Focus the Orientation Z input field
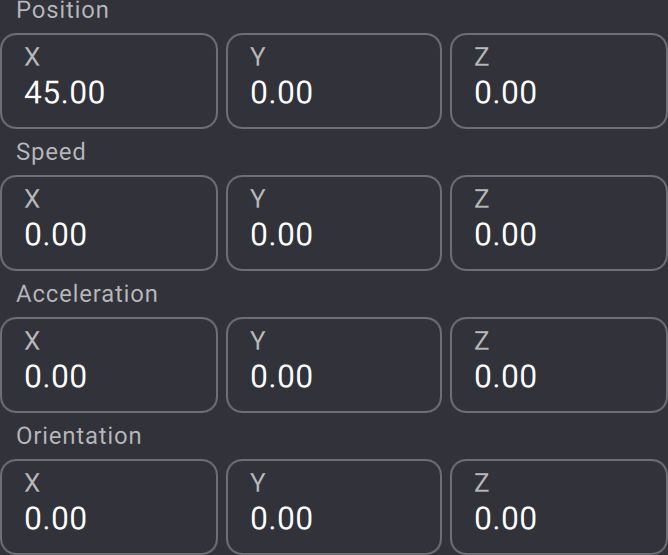 pos(558,508)
